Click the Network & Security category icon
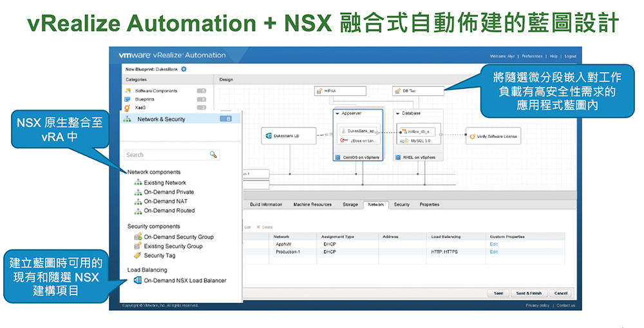 [128, 119]
